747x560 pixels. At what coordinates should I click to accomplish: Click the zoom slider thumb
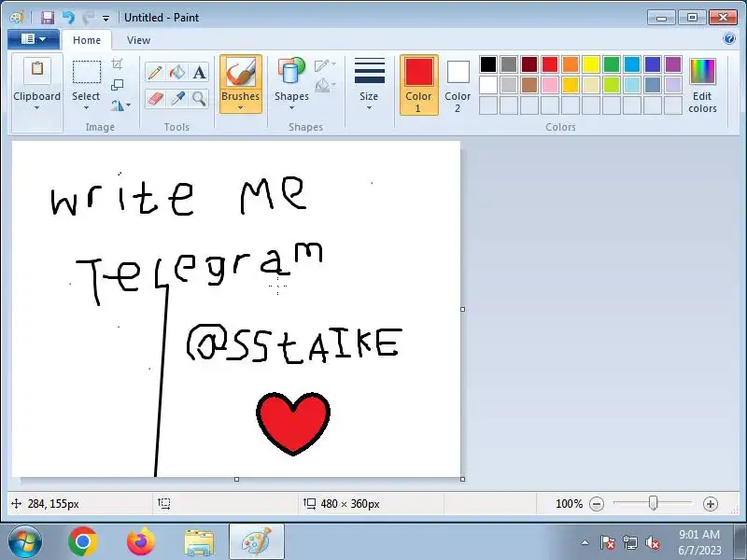(x=653, y=503)
